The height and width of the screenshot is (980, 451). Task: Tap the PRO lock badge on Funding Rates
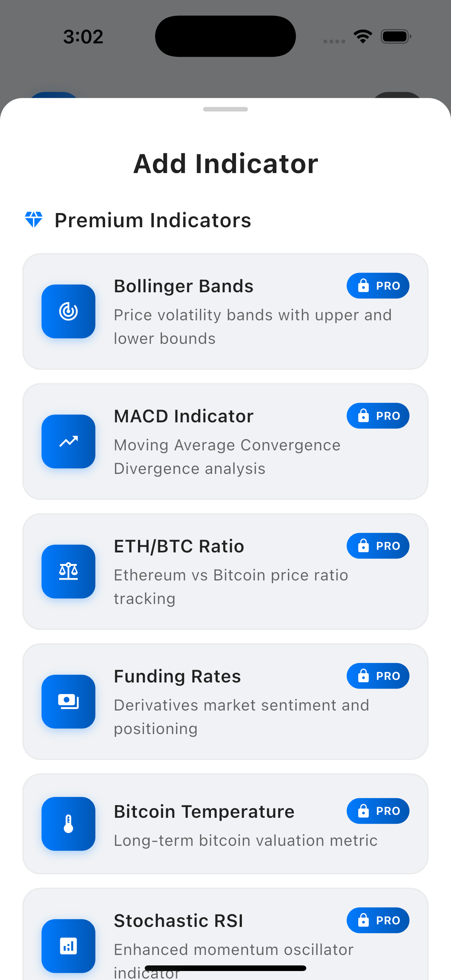point(378,676)
